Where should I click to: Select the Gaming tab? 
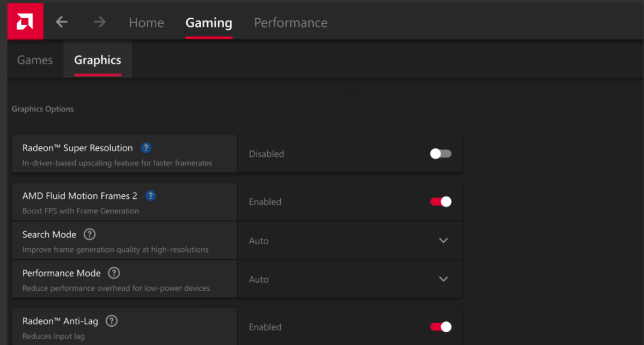(x=209, y=23)
